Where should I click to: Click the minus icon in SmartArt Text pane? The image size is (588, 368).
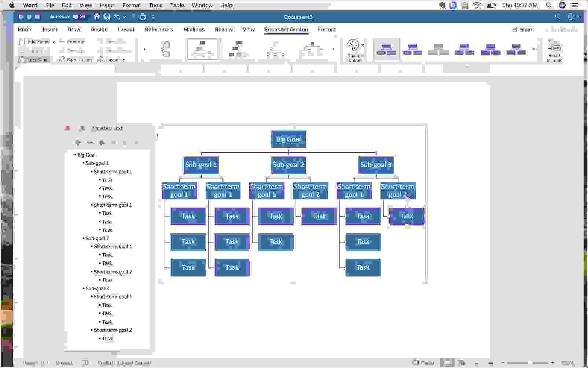90,143
